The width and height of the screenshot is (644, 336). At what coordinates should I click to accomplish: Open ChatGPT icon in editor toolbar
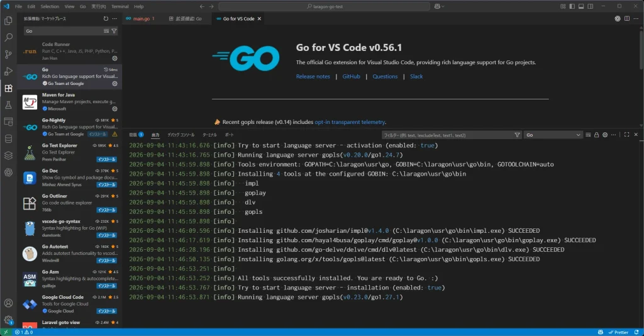tap(618, 18)
